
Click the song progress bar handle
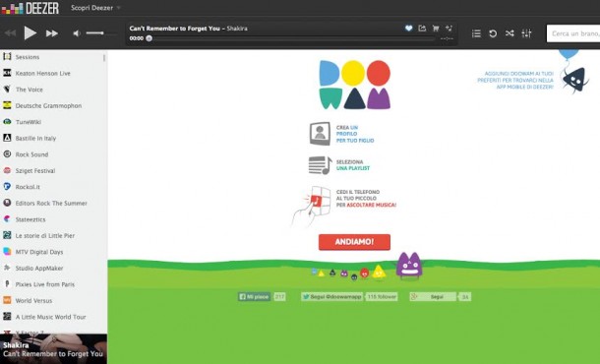149,38
